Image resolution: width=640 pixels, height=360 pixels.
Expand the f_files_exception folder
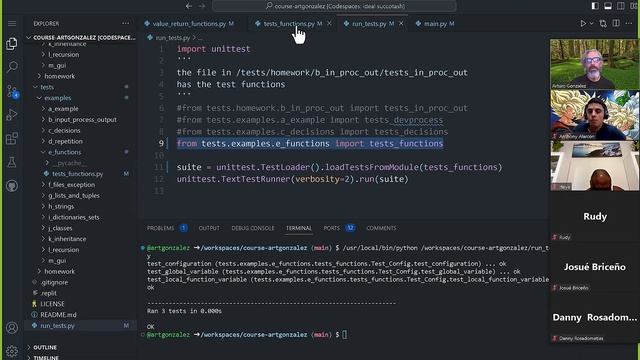tap(80, 184)
